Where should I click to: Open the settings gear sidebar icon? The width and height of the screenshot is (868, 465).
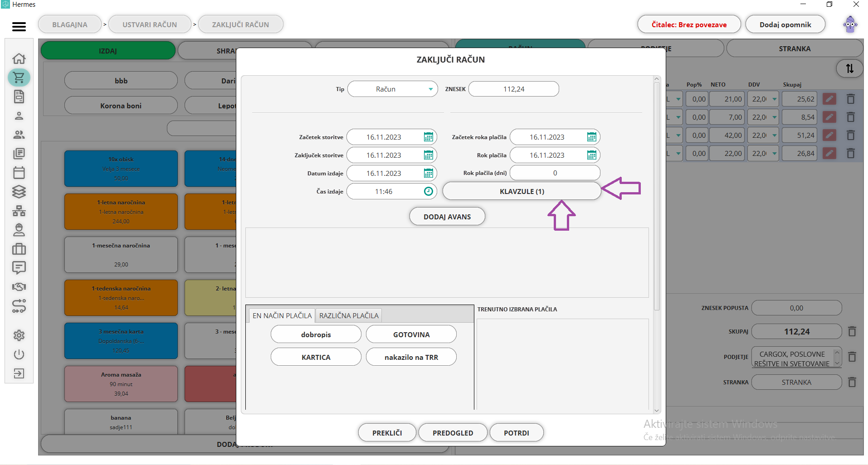[19, 335]
